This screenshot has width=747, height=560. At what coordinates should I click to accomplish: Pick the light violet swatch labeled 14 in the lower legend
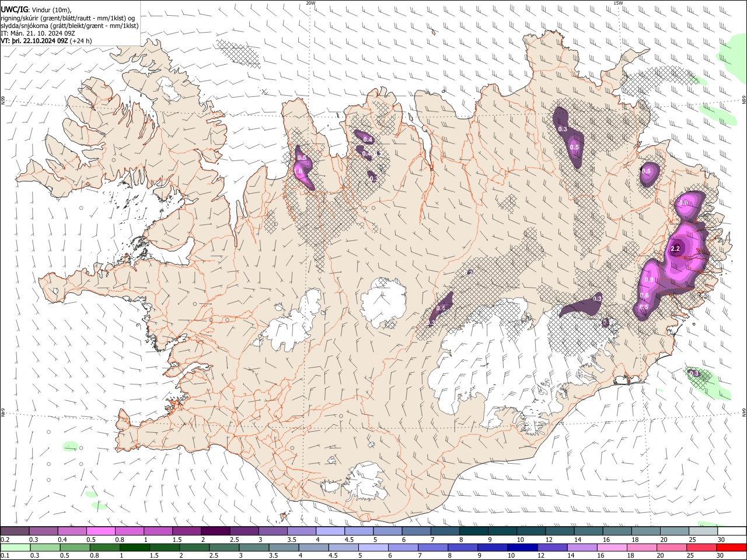click(x=582, y=547)
